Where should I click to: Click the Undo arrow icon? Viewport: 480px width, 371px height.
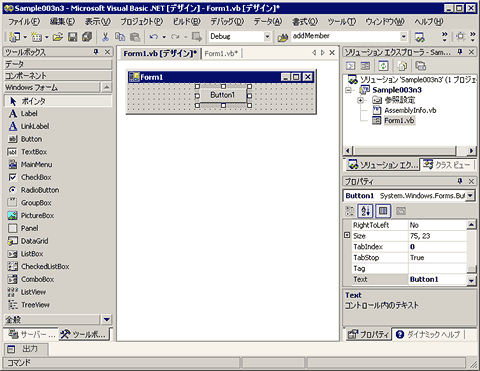point(154,37)
